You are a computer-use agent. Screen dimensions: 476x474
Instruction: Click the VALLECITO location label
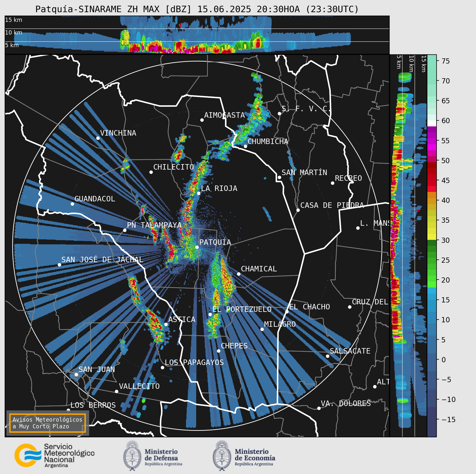point(139,386)
